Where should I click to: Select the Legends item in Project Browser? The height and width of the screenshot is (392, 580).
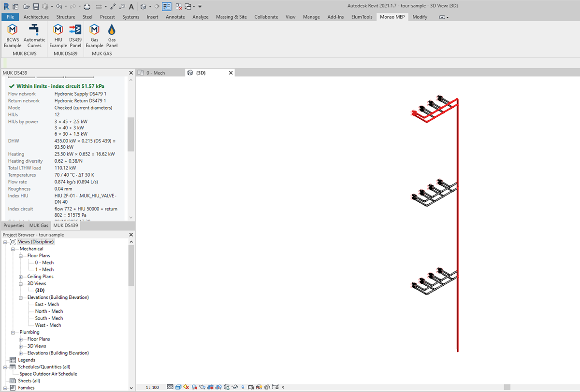tap(27, 360)
